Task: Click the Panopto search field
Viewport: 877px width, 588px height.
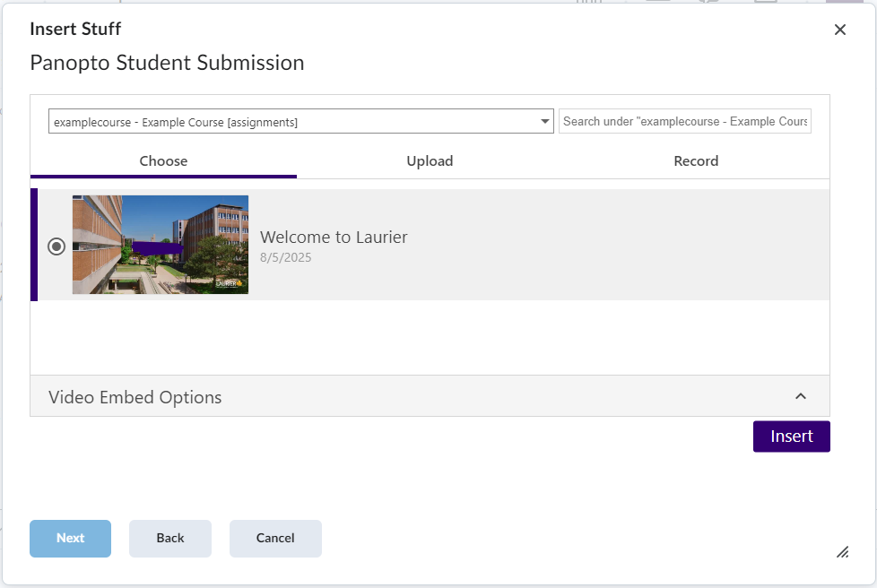Action: pyautogui.click(x=684, y=121)
